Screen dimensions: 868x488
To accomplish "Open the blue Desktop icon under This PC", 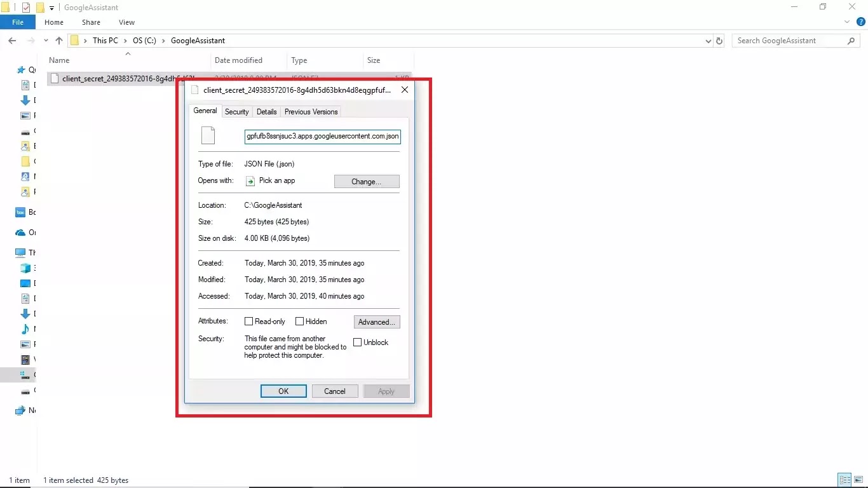I will pyautogui.click(x=25, y=283).
